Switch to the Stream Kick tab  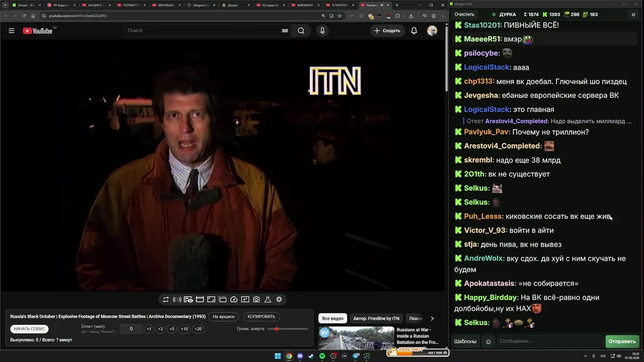click(x=26, y=5)
